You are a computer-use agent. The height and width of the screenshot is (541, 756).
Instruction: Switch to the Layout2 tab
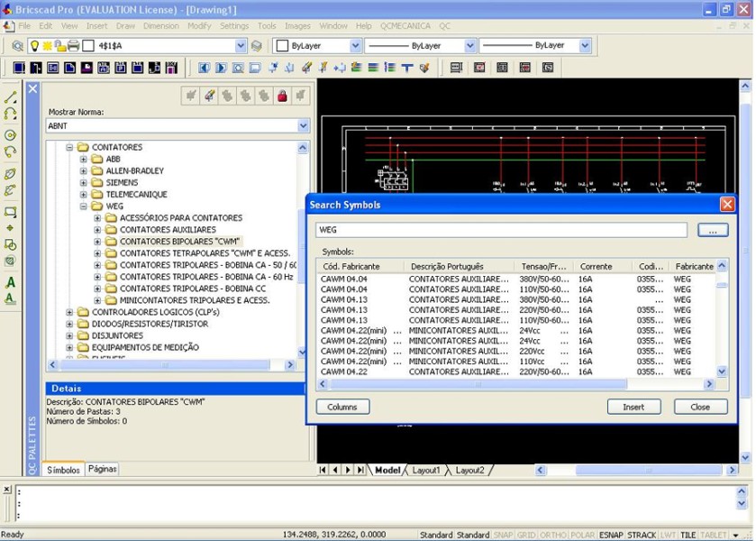469,470
